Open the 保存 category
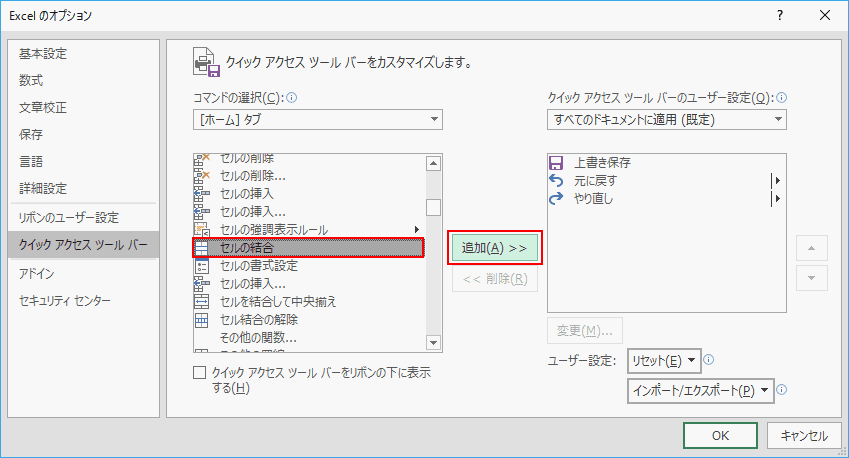This screenshot has width=849, height=458. (83, 134)
